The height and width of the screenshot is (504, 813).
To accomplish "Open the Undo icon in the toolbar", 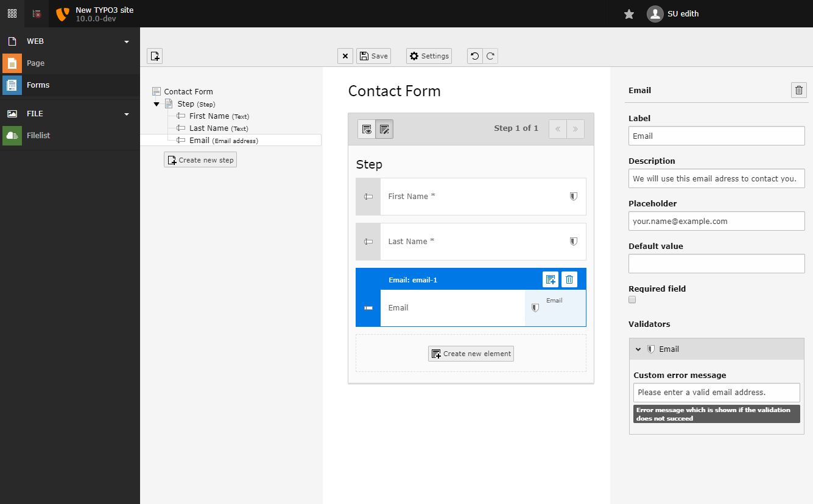I will pyautogui.click(x=474, y=55).
